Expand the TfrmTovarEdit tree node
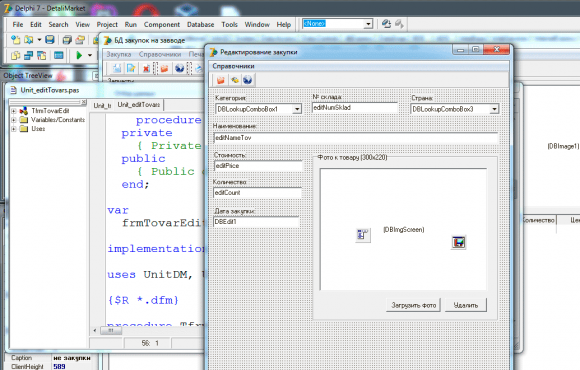 pos(13,111)
